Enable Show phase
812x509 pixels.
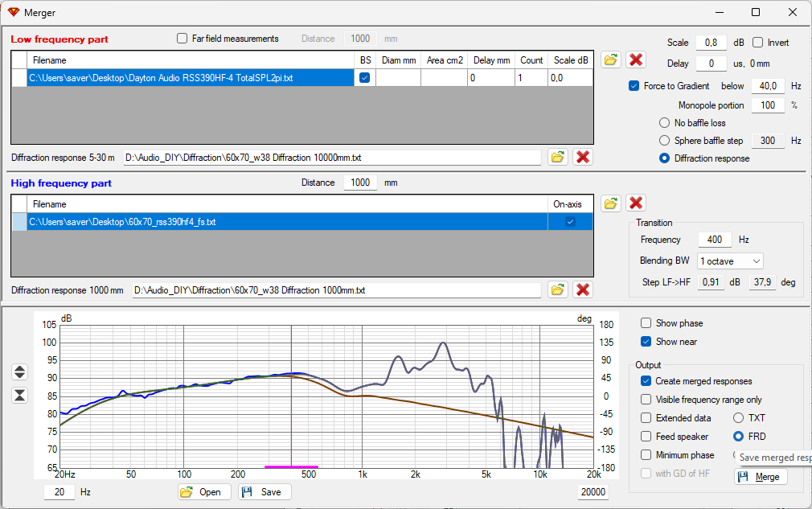[x=646, y=323]
